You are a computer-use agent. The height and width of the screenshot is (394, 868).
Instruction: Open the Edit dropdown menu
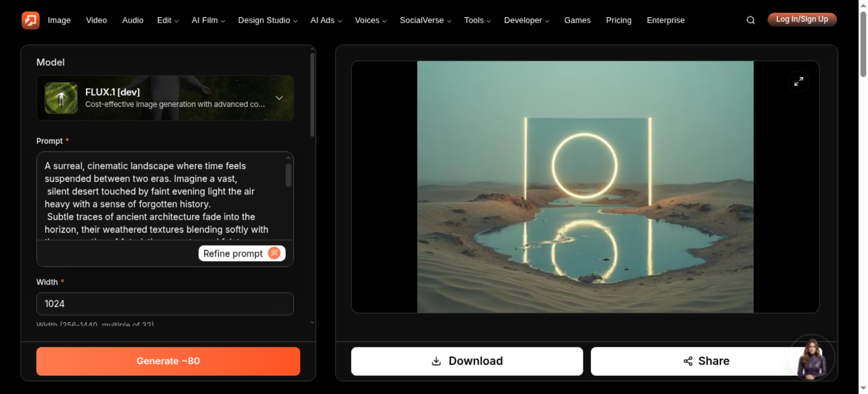(168, 20)
